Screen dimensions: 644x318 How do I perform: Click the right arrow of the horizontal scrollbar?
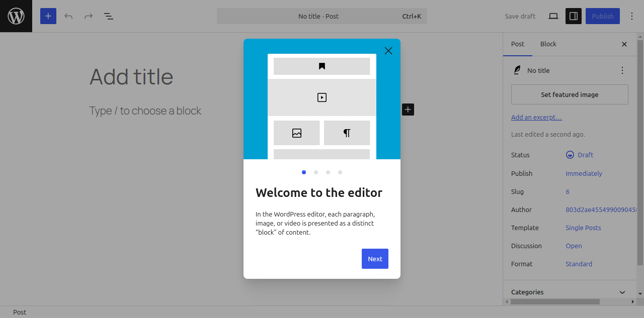[633, 302]
